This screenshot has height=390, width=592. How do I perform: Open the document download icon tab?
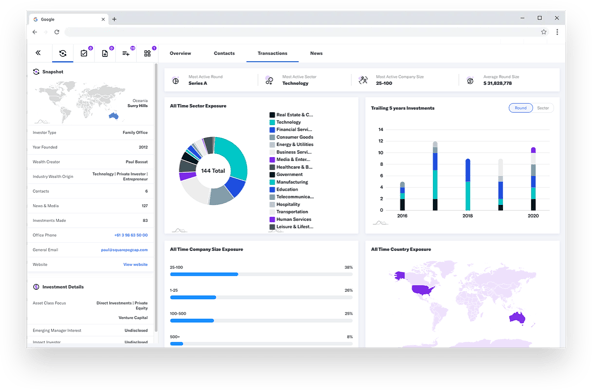point(105,53)
